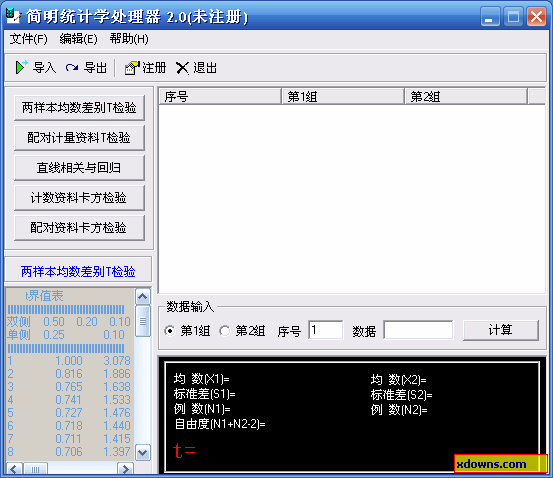Choose 直线相关与回归 button

[79, 168]
